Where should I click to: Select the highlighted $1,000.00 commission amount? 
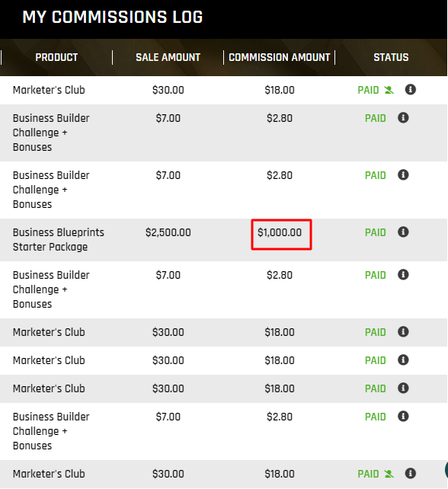click(x=280, y=232)
